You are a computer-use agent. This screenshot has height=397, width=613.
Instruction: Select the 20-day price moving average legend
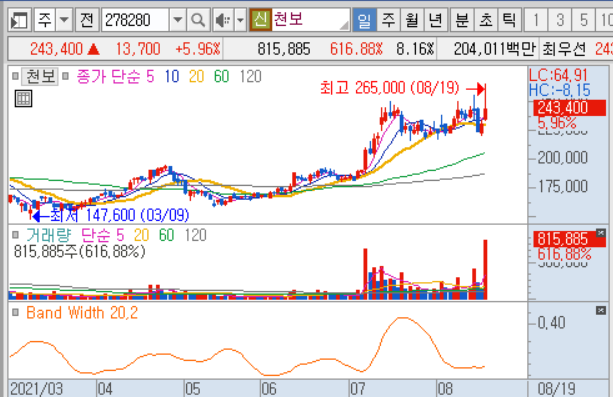tap(196, 76)
